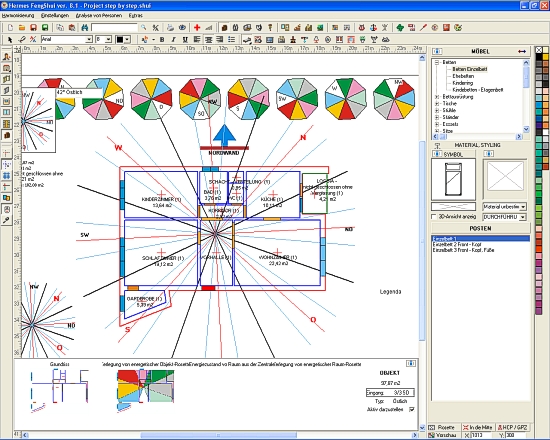
Task: Toggle italic text formatting
Action: [173, 39]
